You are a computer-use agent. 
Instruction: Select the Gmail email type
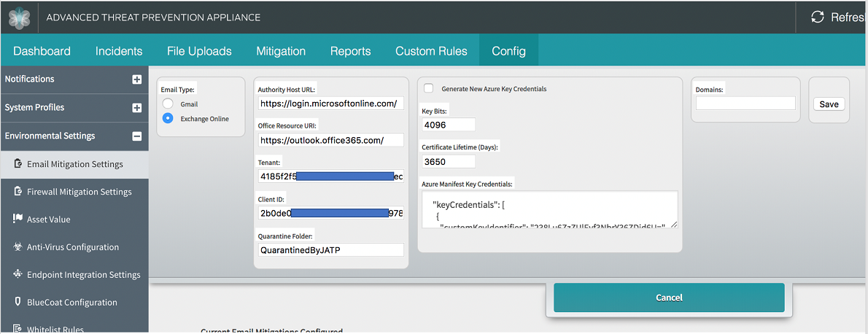pyautogui.click(x=168, y=104)
